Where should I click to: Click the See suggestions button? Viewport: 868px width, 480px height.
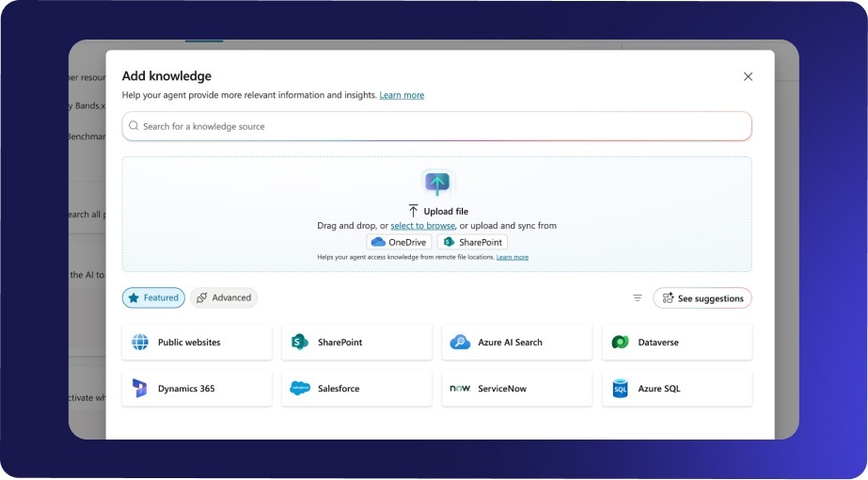tap(702, 298)
